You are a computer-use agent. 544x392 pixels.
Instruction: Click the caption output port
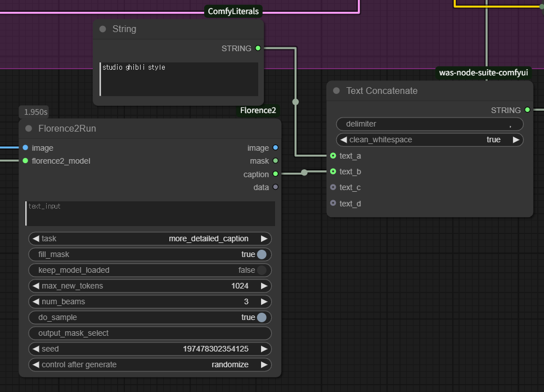[276, 174]
